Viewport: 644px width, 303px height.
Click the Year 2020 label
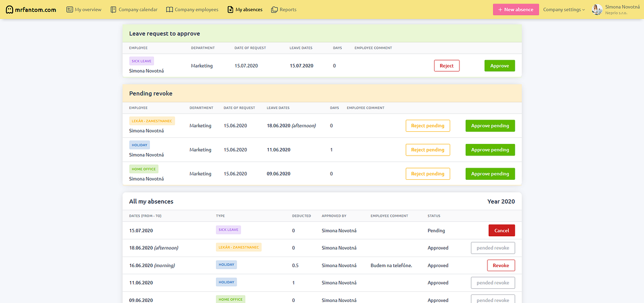[x=501, y=201]
